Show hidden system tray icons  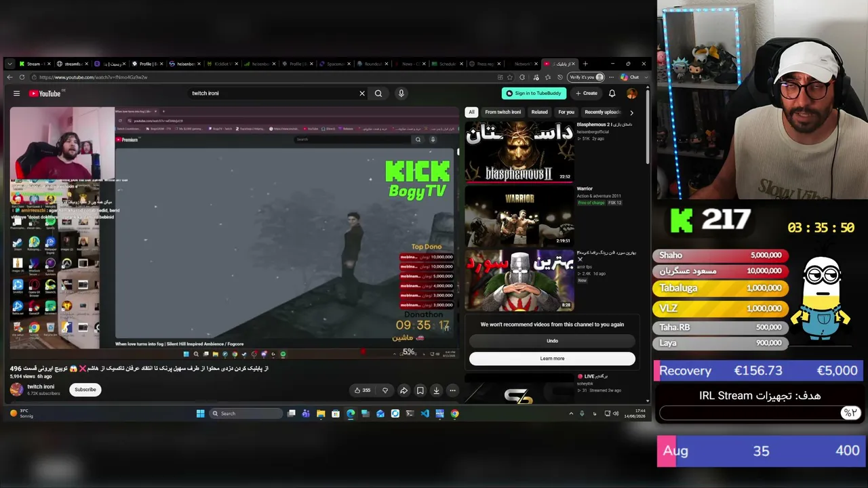pyautogui.click(x=571, y=413)
